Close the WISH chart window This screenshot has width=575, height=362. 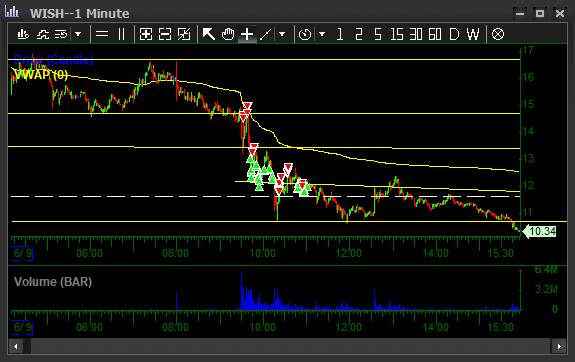click(x=560, y=14)
